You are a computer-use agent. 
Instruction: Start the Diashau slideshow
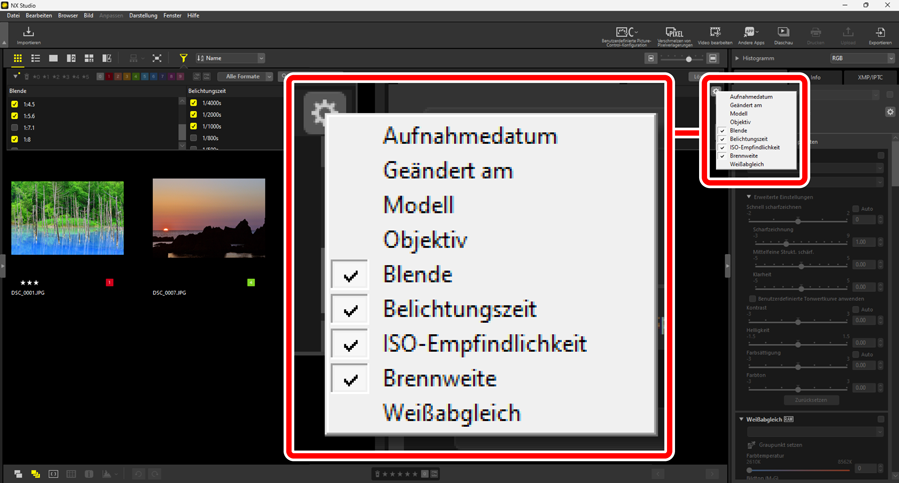click(x=783, y=35)
